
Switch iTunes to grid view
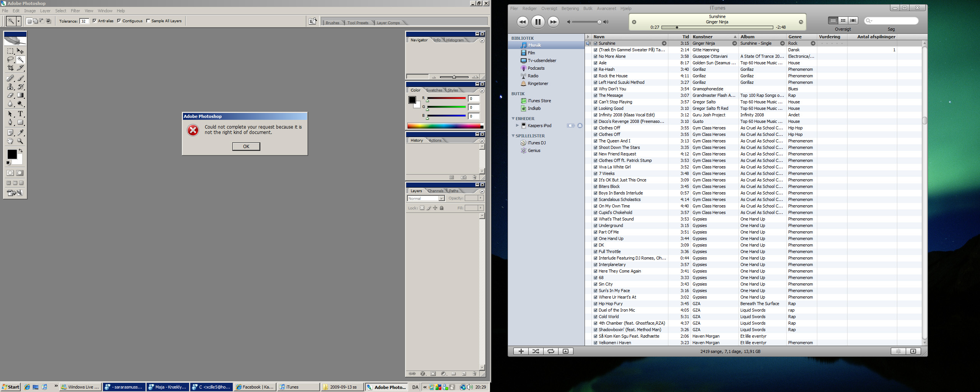pos(843,21)
